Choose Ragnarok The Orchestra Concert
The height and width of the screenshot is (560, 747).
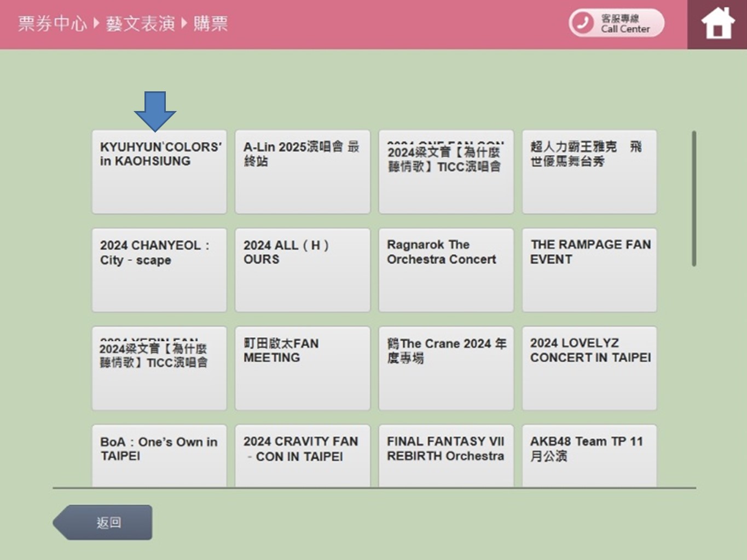point(446,270)
